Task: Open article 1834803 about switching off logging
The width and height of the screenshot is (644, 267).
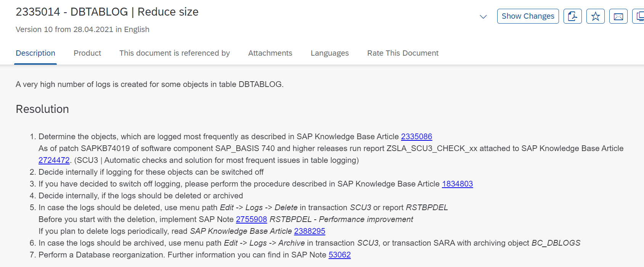Action: click(457, 184)
